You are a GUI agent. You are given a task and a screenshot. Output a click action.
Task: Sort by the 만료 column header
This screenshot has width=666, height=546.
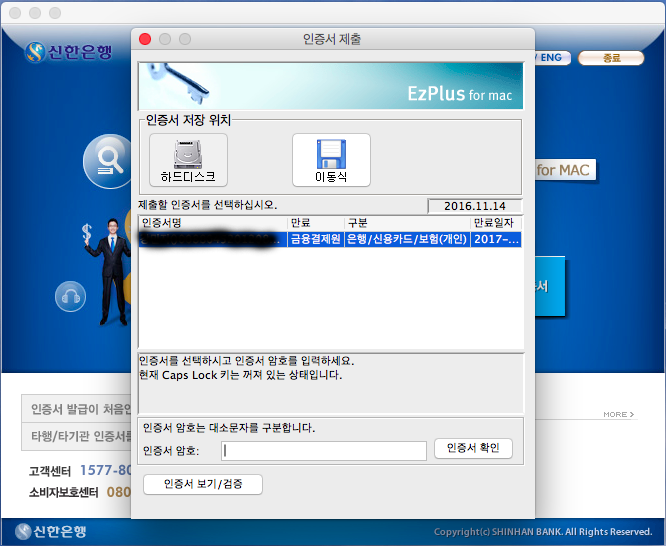click(316, 223)
